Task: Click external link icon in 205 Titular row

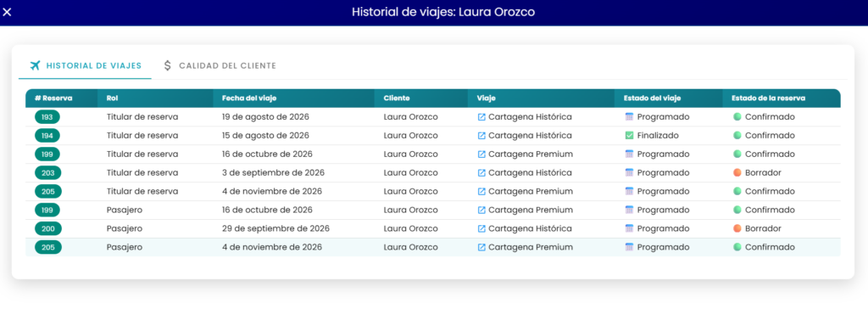Action: (x=481, y=191)
